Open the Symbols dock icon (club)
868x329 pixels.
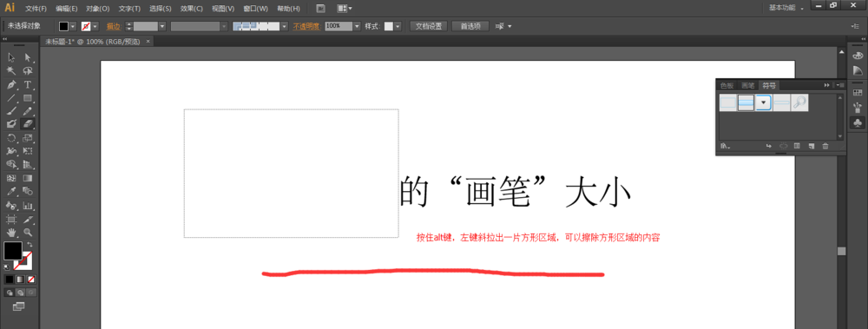click(x=858, y=122)
